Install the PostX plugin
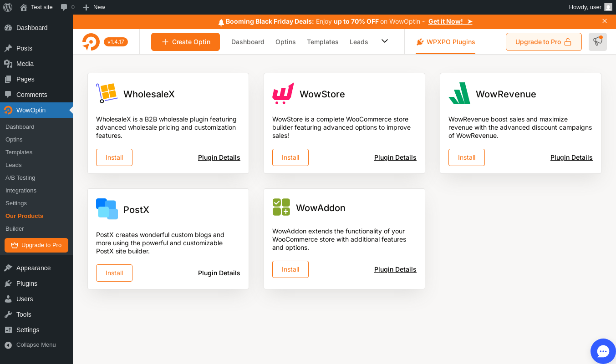Image resolution: width=616 pixels, height=364 pixels. [114, 273]
